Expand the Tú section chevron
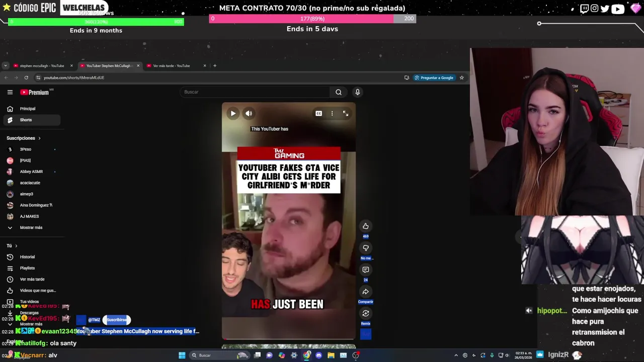Screen dimensions: 644x362 pyautogui.click(x=16, y=246)
